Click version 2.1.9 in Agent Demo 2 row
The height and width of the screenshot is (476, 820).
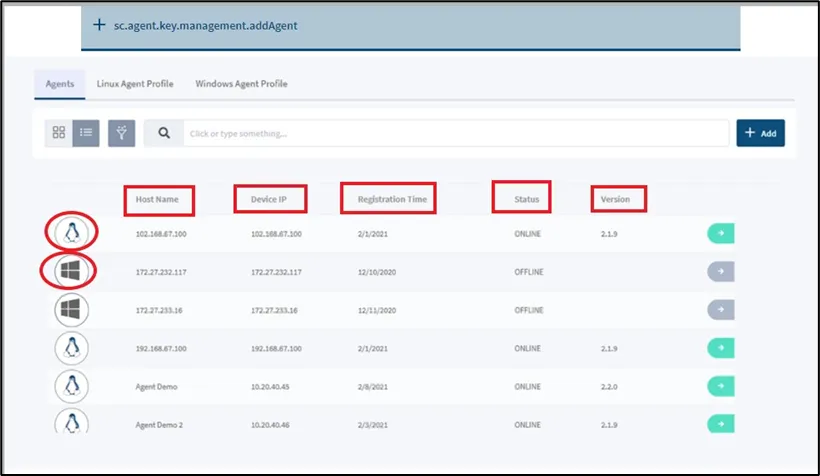click(609, 425)
